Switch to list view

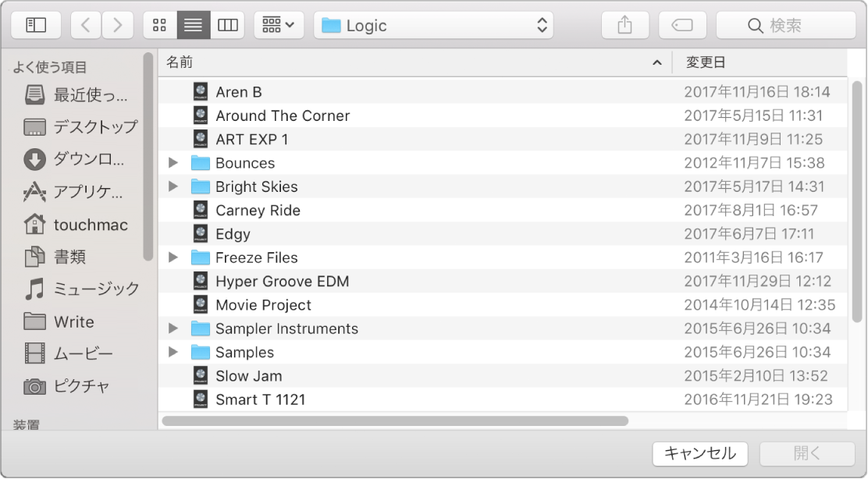point(194,26)
